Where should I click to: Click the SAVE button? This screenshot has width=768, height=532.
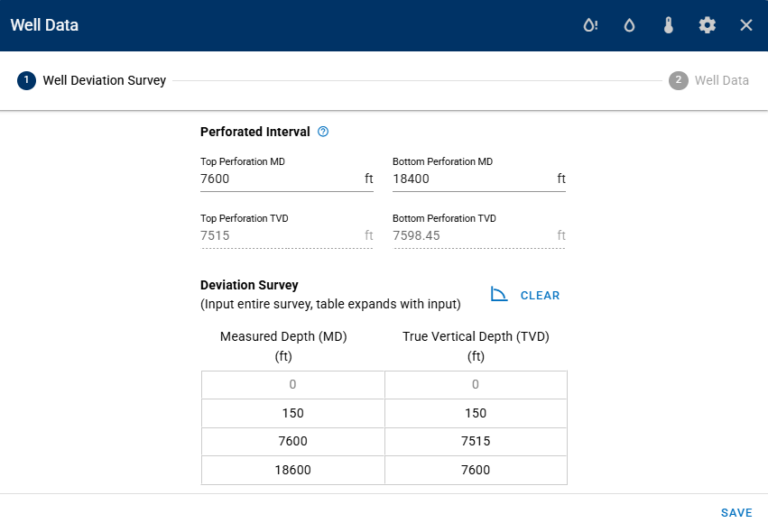tap(736, 513)
